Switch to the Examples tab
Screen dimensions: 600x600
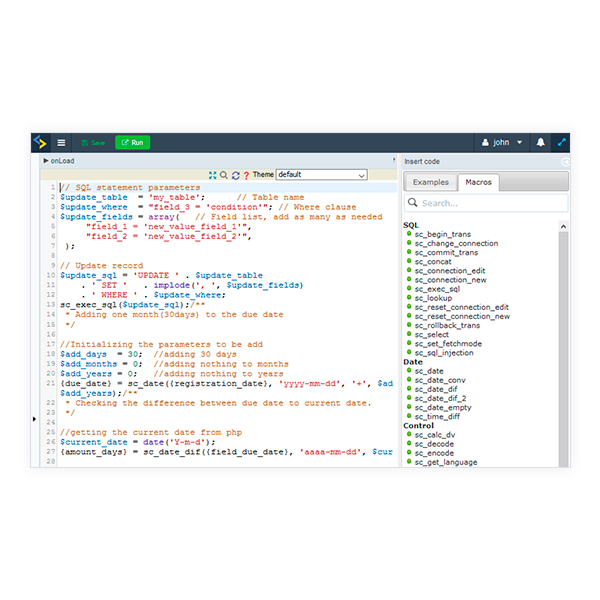pos(431,182)
